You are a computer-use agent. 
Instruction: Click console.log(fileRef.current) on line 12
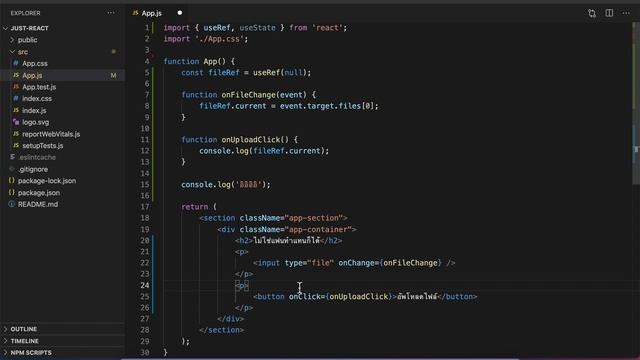click(262, 151)
